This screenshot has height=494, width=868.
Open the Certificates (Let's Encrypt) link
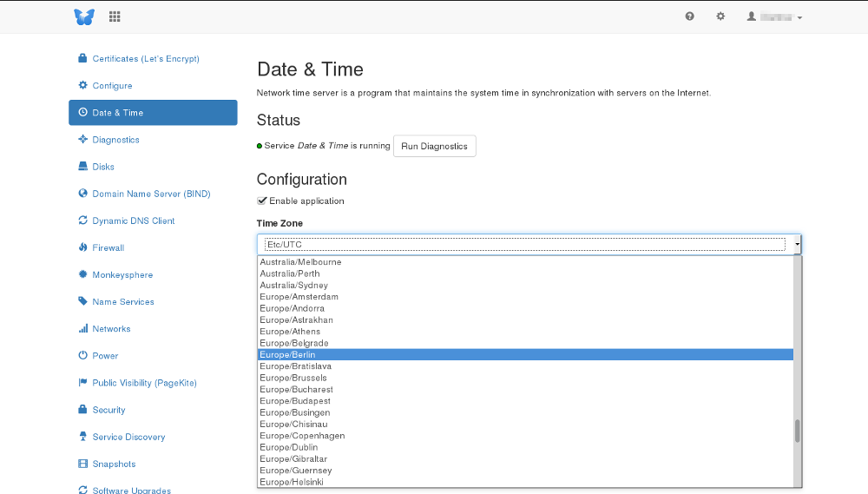click(146, 58)
